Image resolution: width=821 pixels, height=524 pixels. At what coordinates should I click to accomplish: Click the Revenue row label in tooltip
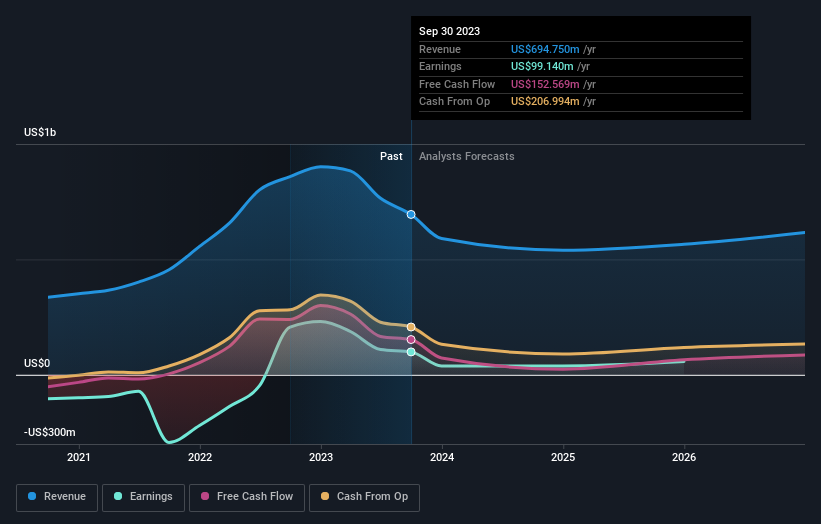point(440,49)
